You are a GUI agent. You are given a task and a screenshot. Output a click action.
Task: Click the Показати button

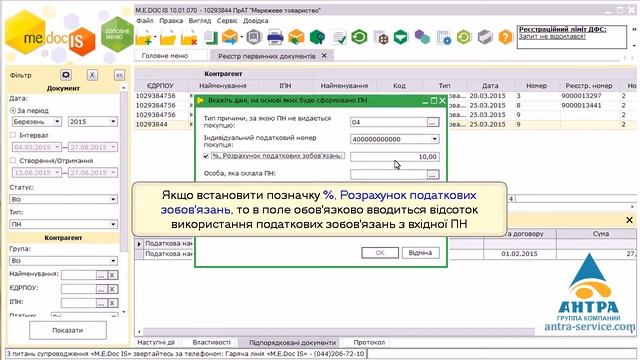pos(68,330)
